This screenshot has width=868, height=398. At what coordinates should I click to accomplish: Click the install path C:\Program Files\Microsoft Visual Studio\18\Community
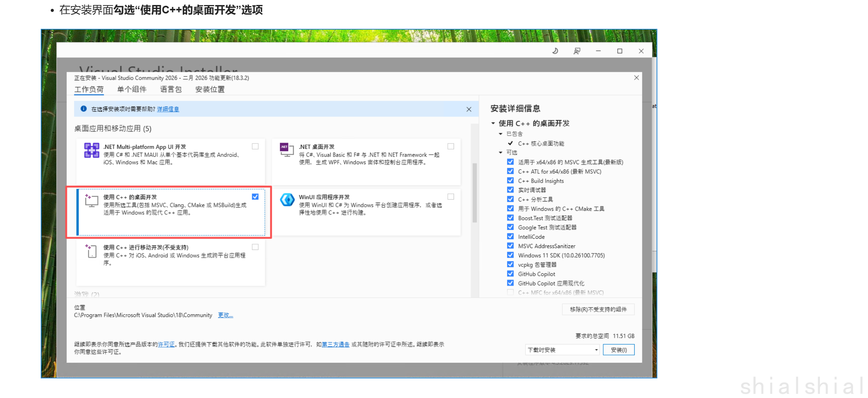143,315
